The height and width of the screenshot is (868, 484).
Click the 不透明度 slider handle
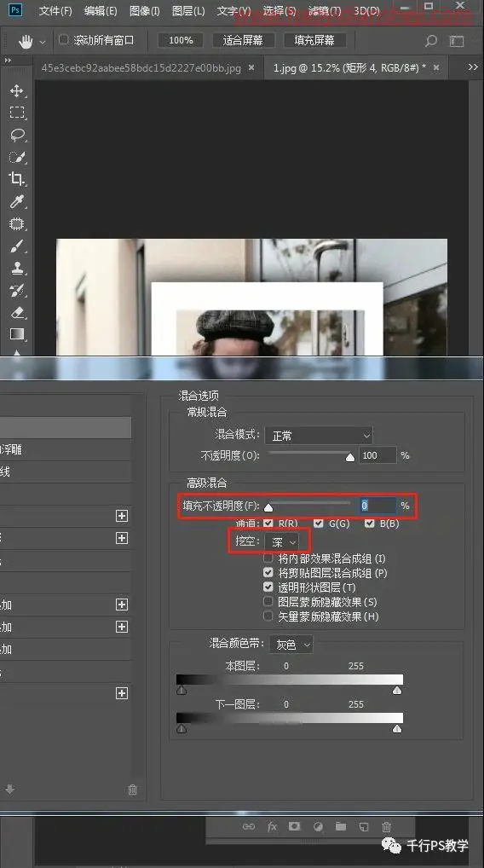click(349, 457)
